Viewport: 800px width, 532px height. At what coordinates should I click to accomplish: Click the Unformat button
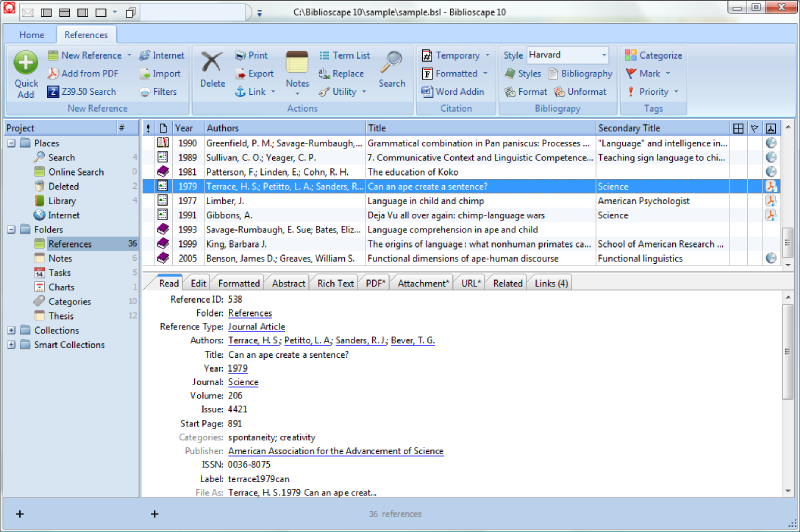(x=581, y=92)
